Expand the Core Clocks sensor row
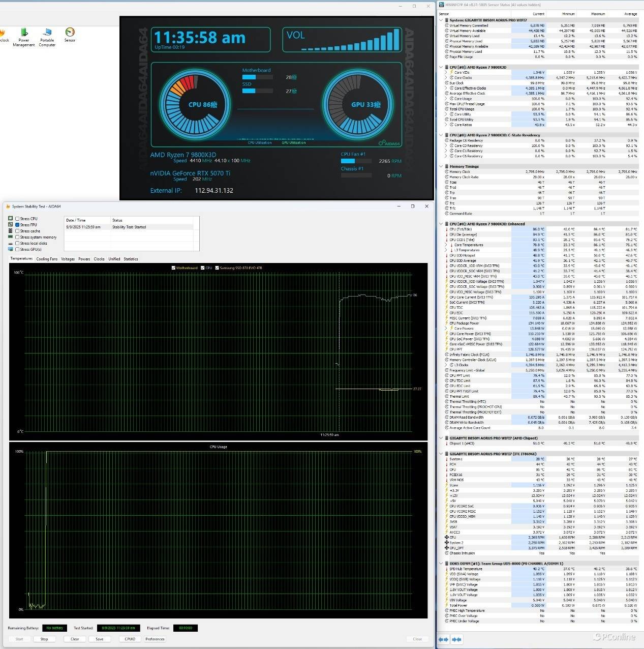Screen dimensions: 644x649 coord(446,78)
